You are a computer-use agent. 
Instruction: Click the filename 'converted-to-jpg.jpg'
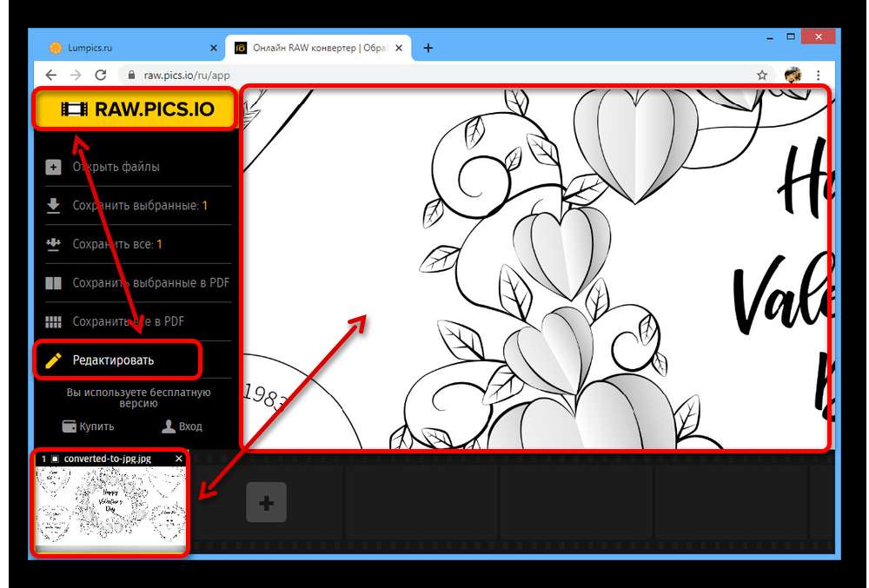[108, 459]
